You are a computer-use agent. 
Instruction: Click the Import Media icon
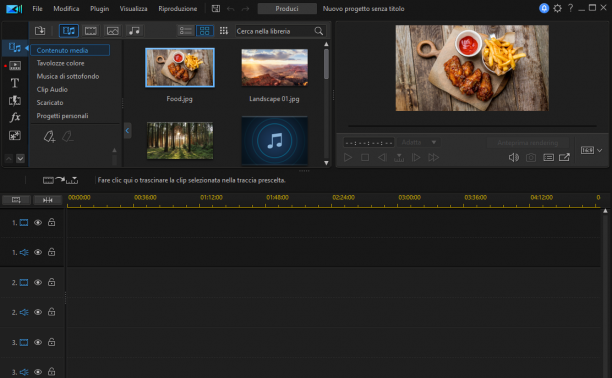tap(40, 30)
